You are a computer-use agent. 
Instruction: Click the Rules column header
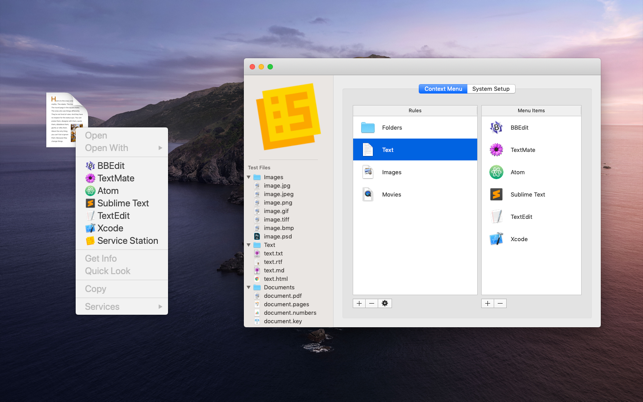(415, 110)
